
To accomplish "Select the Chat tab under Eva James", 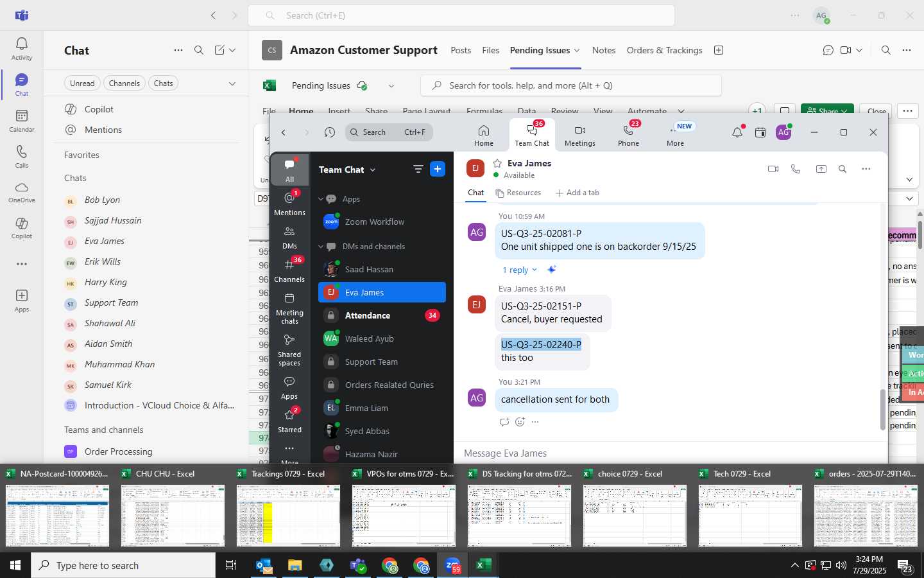I will tap(476, 193).
